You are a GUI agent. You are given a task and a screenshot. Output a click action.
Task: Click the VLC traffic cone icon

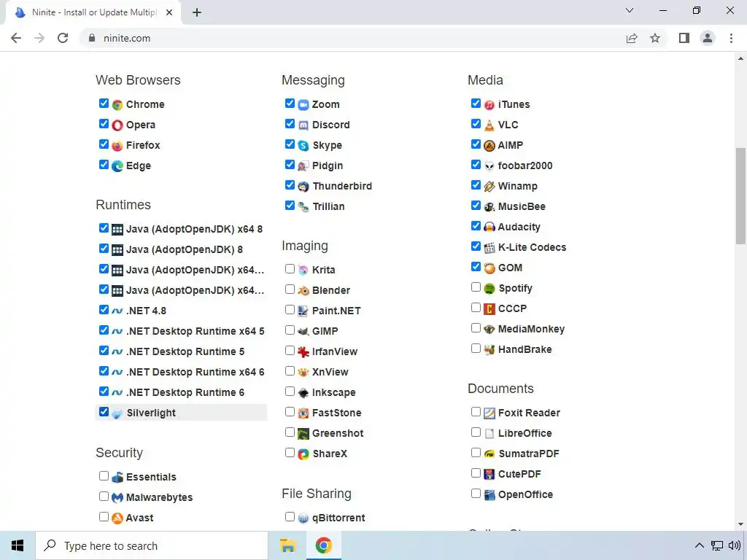point(489,125)
